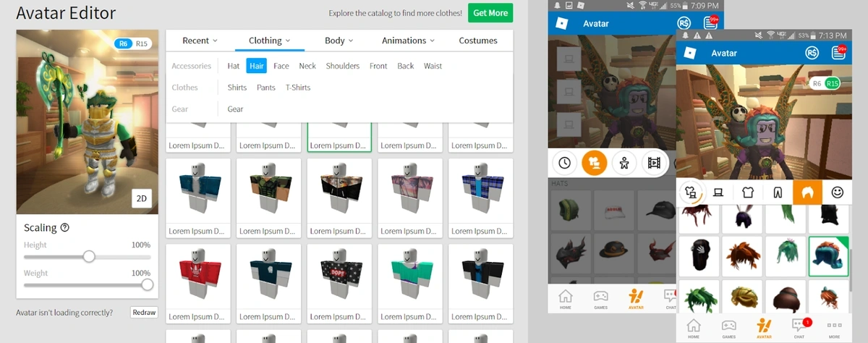
Task: Tap the Robux icon in front phone header
Action: (812, 53)
